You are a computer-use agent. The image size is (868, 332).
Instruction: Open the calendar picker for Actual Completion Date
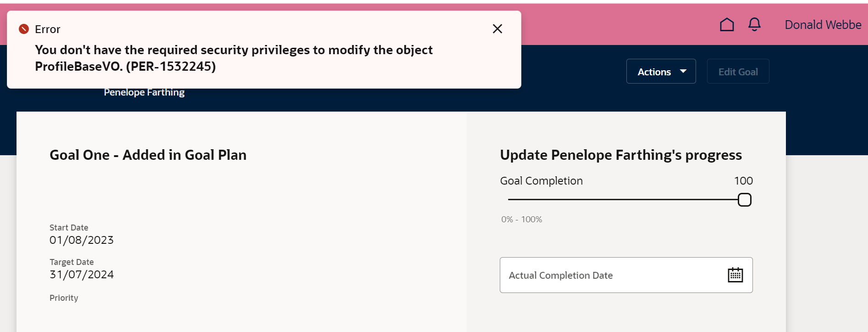pyautogui.click(x=735, y=275)
